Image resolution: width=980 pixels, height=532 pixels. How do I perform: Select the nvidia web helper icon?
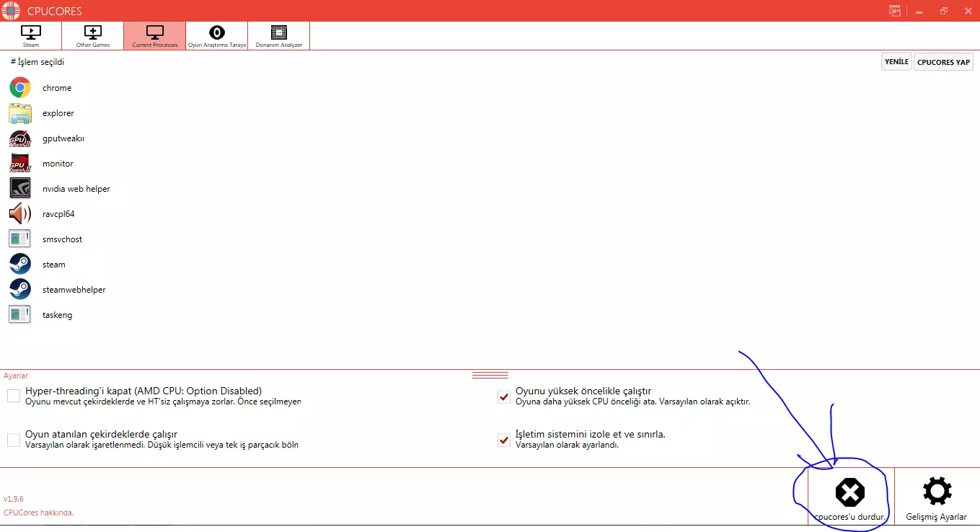(x=20, y=189)
